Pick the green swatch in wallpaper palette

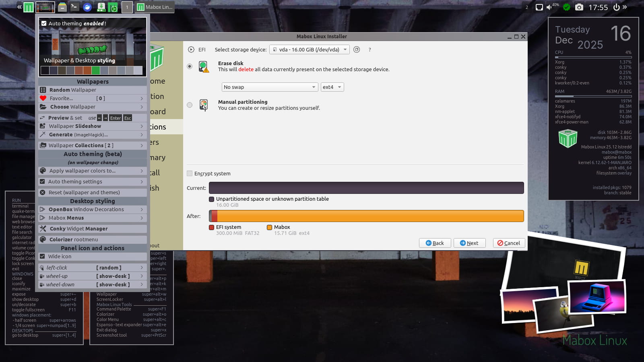pyautogui.click(x=95, y=70)
